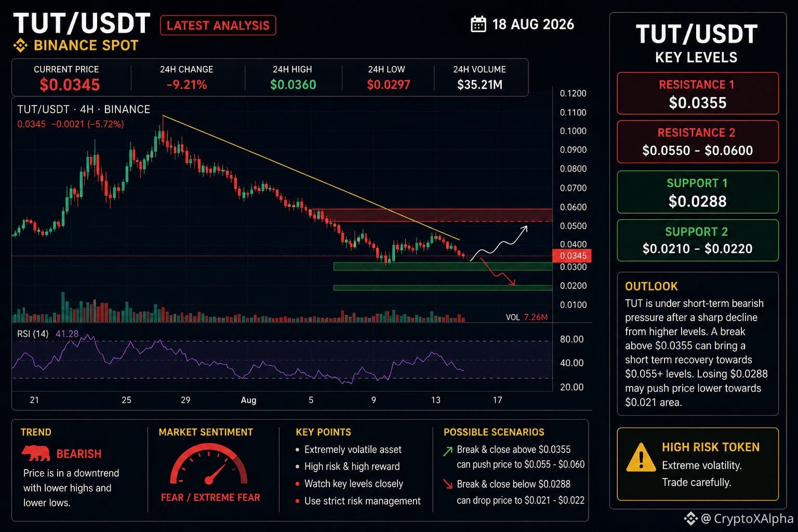Click the 80.00 RSI axis label
This screenshot has width=798, height=532.
click(x=571, y=339)
